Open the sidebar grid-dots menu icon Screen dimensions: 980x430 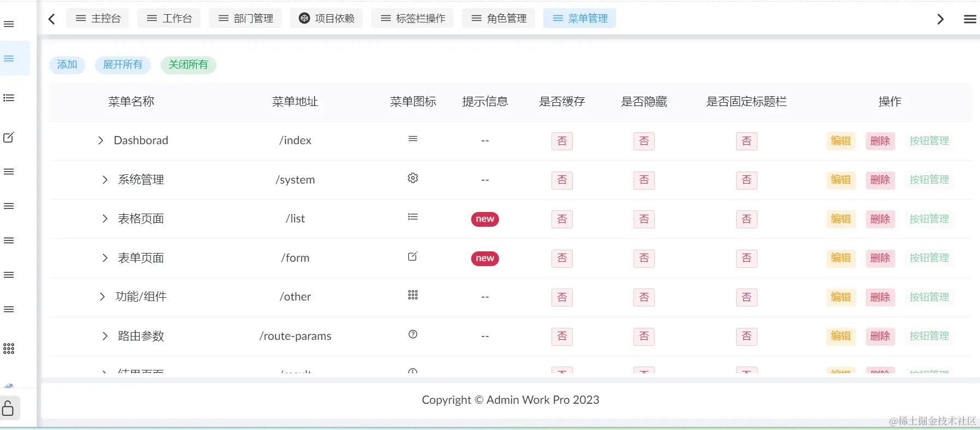(x=9, y=349)
